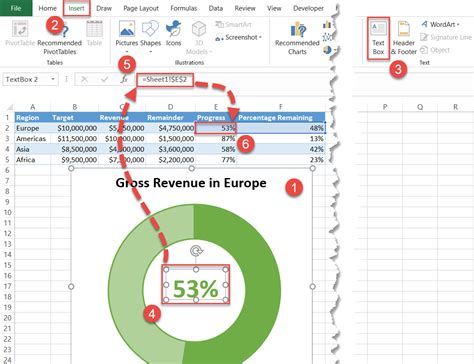Select column A header
The width and height of the screenshot is (474, 364).
coord(32,107)
